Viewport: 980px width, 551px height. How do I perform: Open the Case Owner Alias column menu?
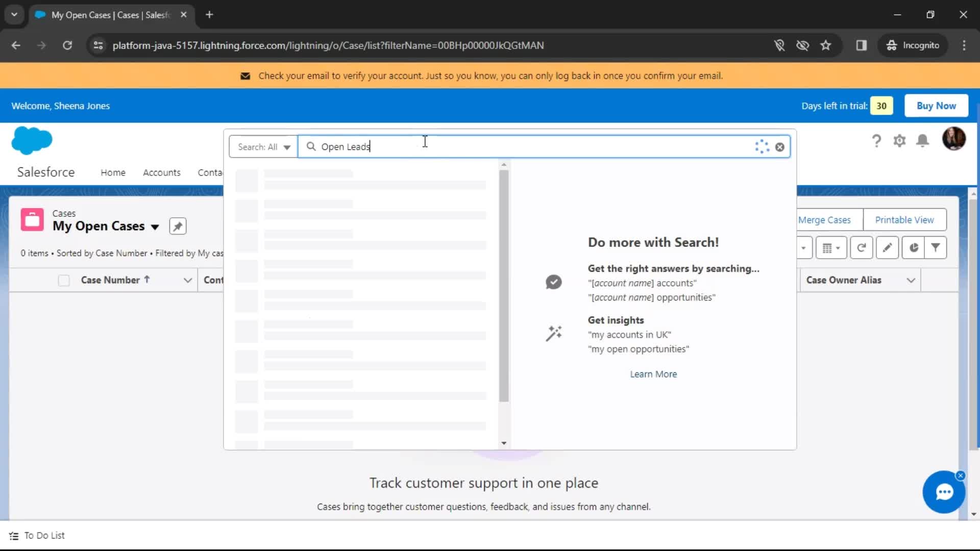[x=911, y=280]
